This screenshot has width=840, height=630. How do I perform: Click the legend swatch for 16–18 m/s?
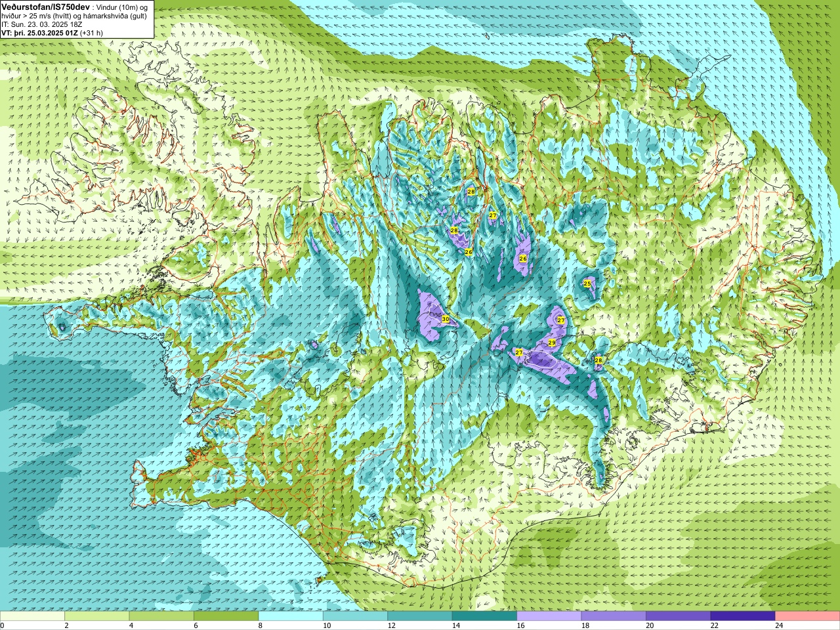549,616
